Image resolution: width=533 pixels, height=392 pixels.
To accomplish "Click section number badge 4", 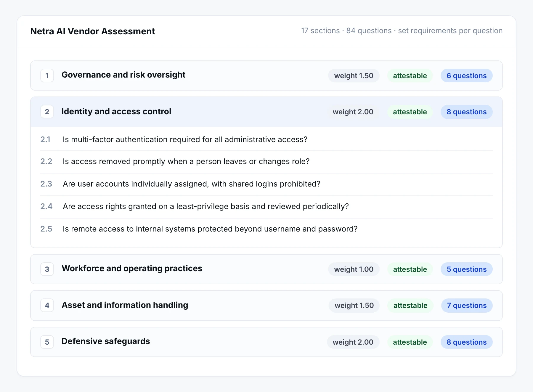I will [x=47, y=305].
